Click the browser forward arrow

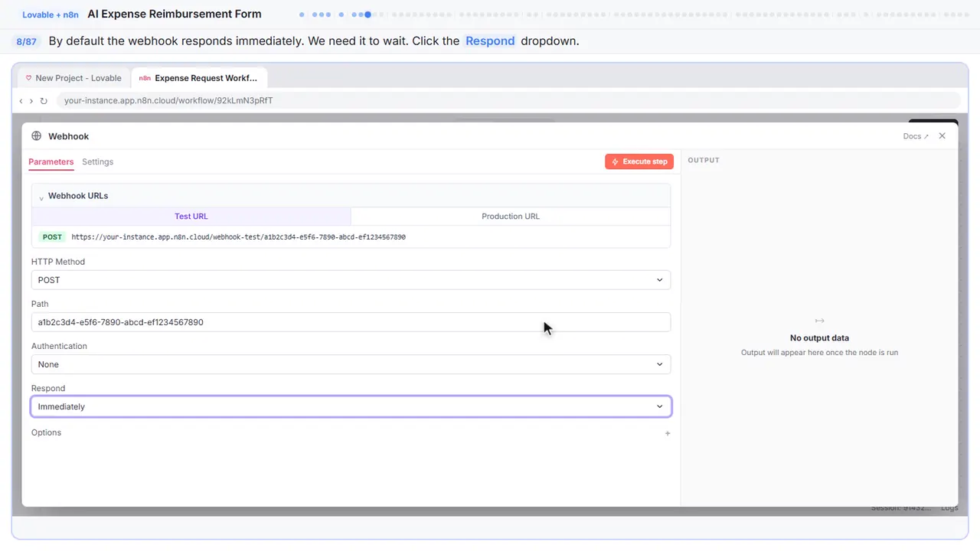pos(31,101)
